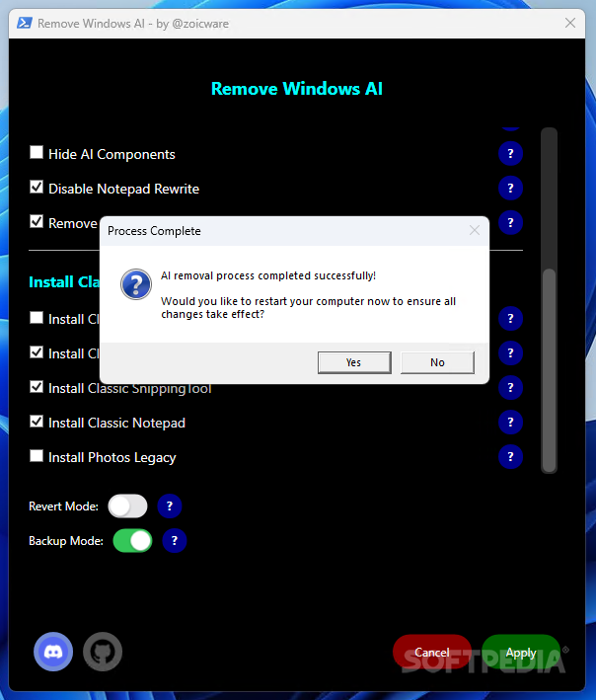The height and width of the screenshot is (700, 596).
Task: Uncheck the Remove option checkbox
Action: (37, 221)
